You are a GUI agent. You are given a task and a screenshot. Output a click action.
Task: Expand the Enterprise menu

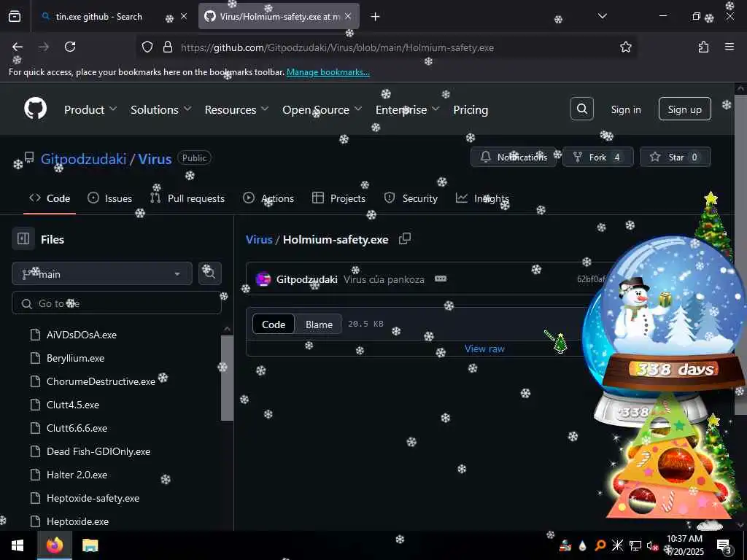tap(407, 109)
